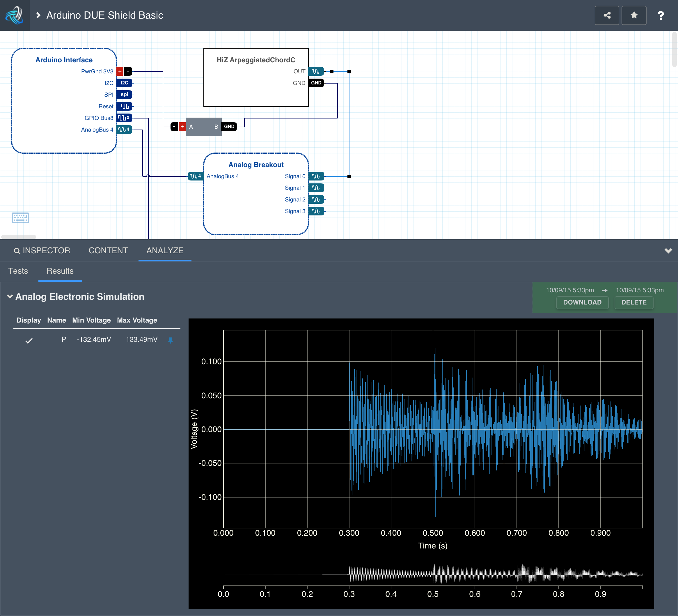Click the Arduino DUE Shield Basic title

104,15
